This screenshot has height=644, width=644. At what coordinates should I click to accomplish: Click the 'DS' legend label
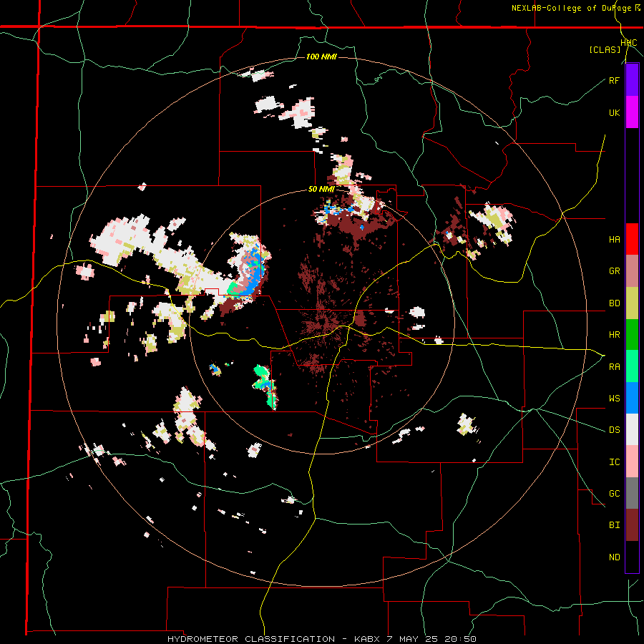click(614, 430)
